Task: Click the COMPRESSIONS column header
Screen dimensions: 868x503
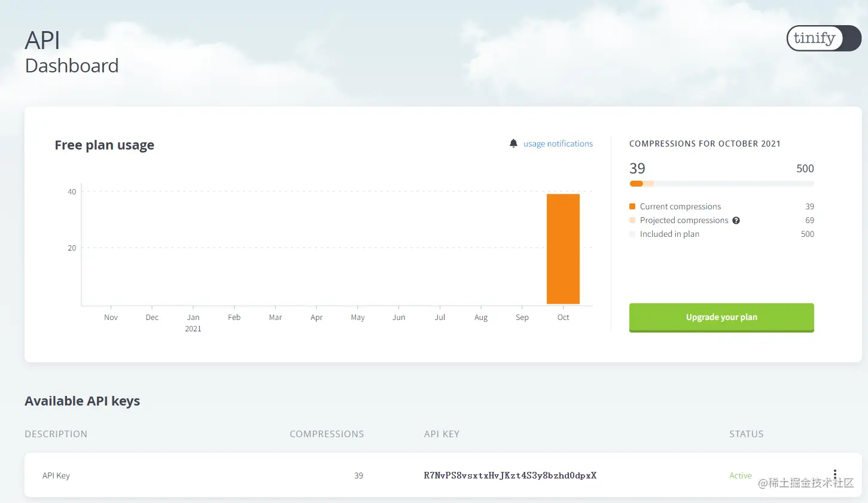Action: [327, 434]
